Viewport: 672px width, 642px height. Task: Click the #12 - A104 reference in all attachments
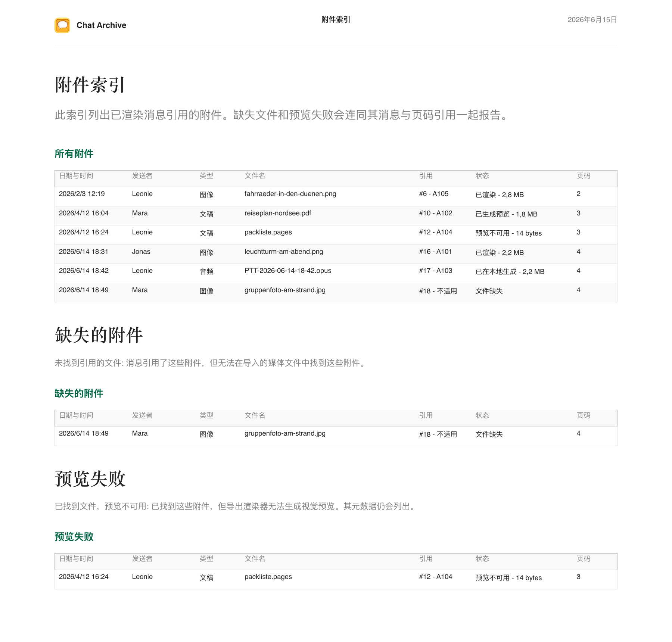[x=435, y=233]
